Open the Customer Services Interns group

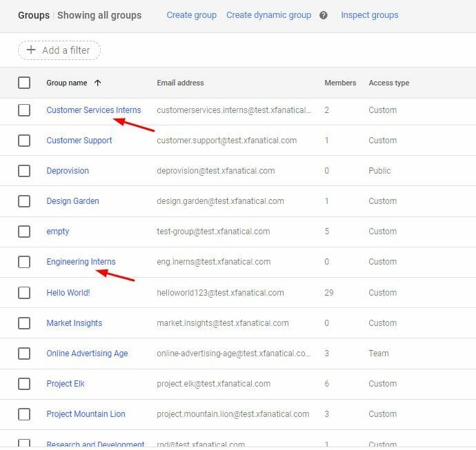(x=94, y=110)
